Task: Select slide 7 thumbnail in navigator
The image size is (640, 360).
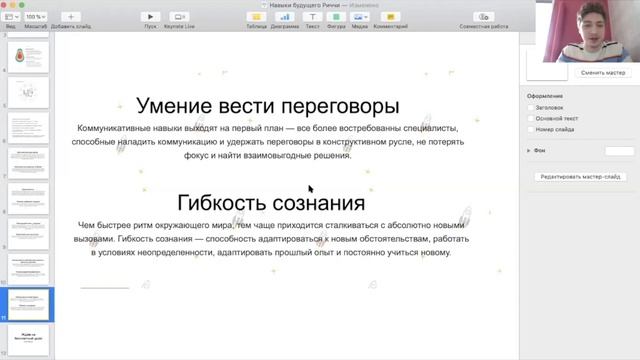Action: pos(28,163)
